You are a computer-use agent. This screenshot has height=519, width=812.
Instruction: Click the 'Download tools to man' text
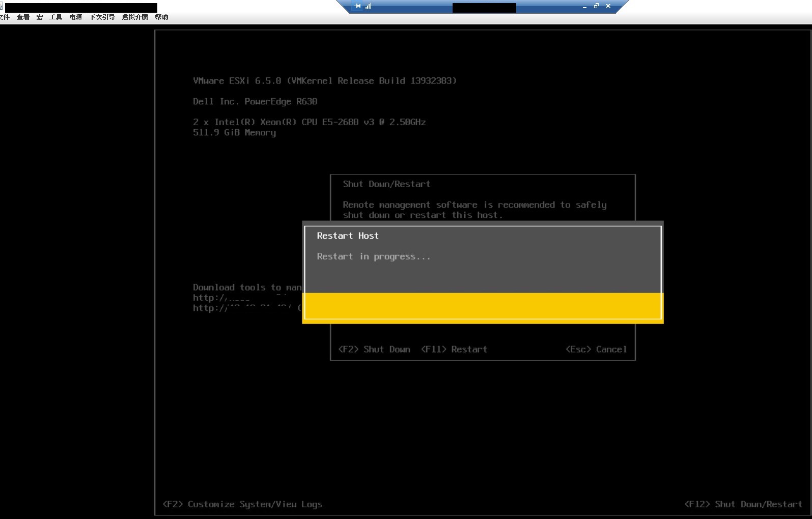[x=247, y=287]
